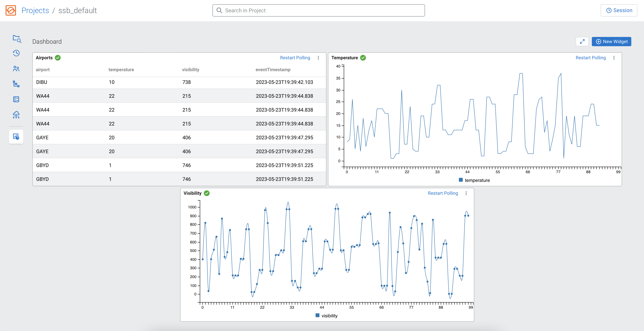Click the Search in Project field
The height and width of the screenshot is (331, 644).
(x=318, y=10)
